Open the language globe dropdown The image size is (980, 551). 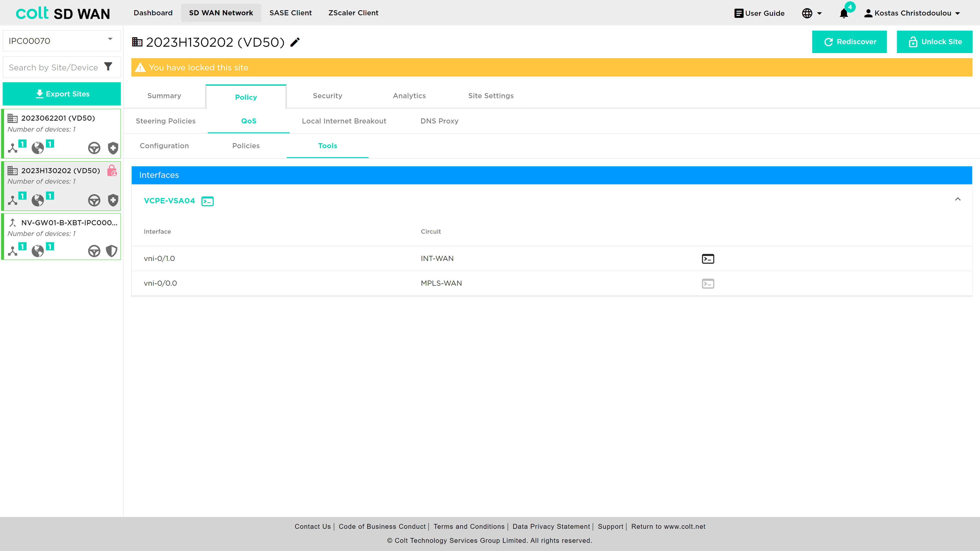point(812,13)
